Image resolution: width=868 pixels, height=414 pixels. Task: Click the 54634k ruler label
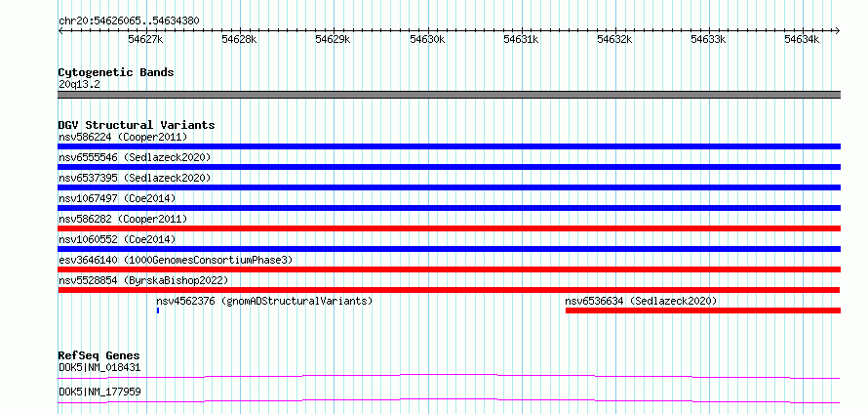[x=802, y=39]
